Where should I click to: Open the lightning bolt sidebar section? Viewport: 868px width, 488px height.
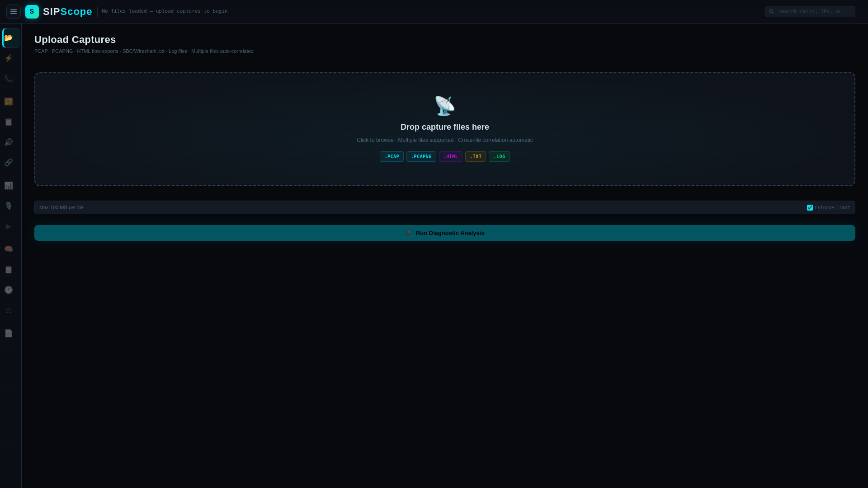pos(9,58)
